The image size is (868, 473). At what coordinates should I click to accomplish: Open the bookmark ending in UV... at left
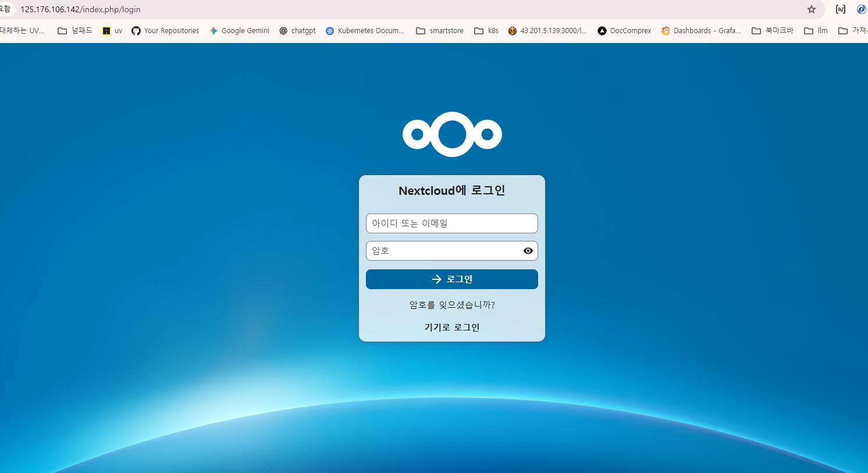(x=22, y=31)
